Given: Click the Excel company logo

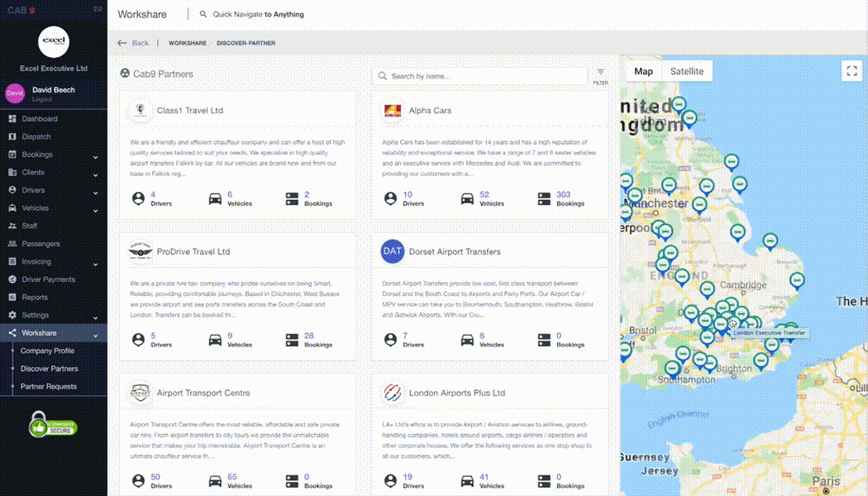Looking at the screenshot, I should pos(54,41).
